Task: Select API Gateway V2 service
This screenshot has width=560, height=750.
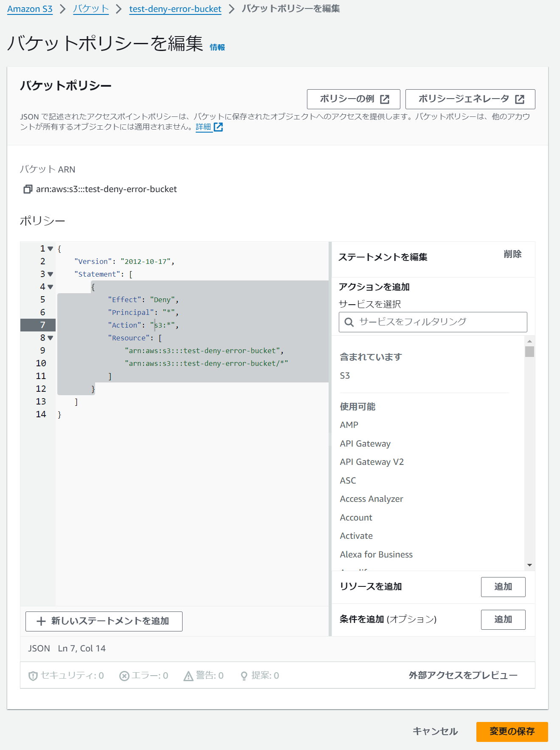Action: [x=372, y=462]
